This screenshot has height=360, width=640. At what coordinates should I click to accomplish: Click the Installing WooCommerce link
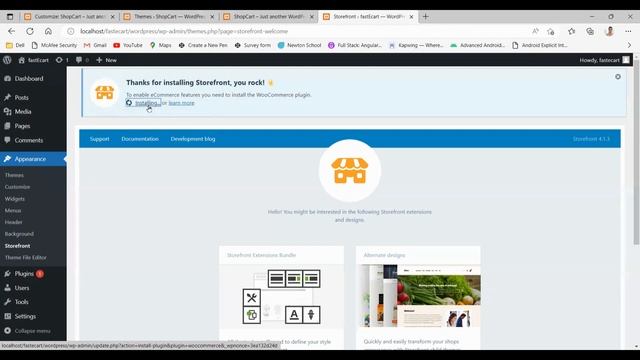pyautogui.click(x=143, y=103)
